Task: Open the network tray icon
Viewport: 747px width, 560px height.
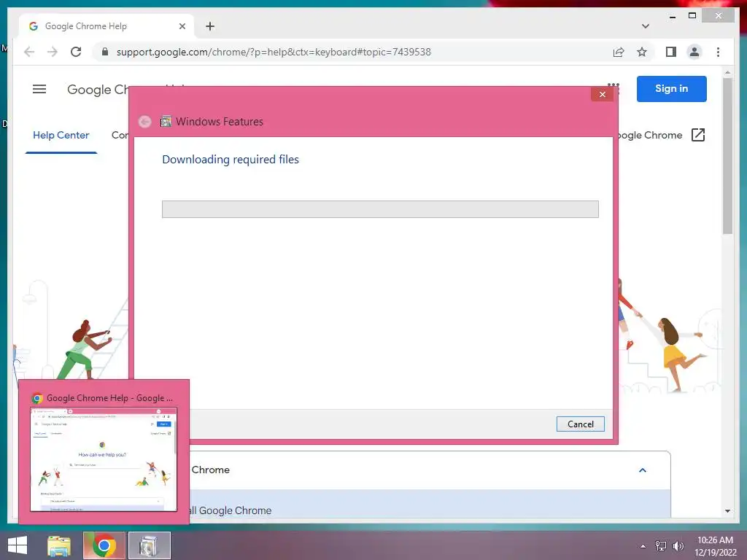Action: (x=660, y=546)
